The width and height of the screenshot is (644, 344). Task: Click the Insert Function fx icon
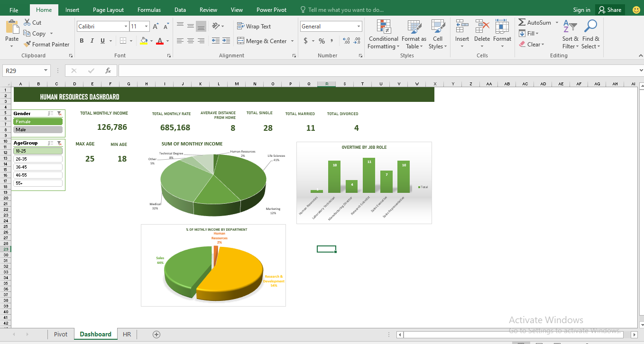tap(108, 71)
